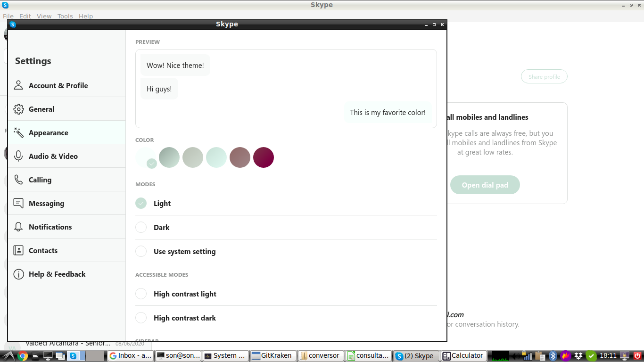Click Open dial pad button
Screen dimensions: 644x362
[485, 185]
